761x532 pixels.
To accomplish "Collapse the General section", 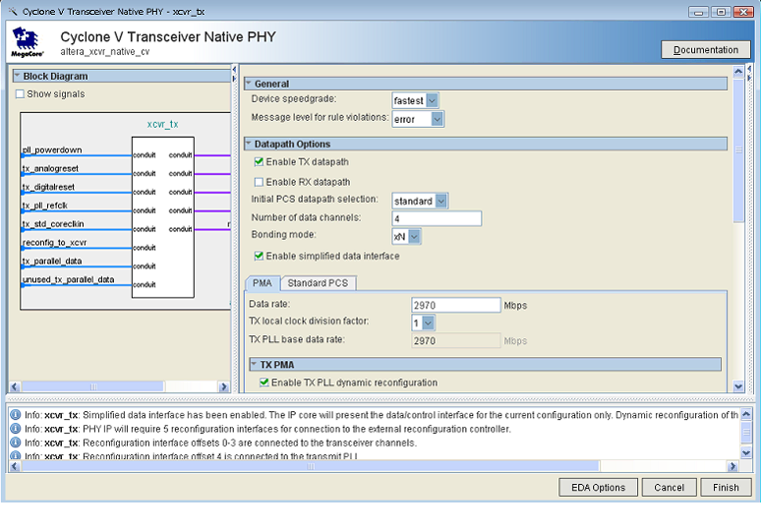I will 249,84.
